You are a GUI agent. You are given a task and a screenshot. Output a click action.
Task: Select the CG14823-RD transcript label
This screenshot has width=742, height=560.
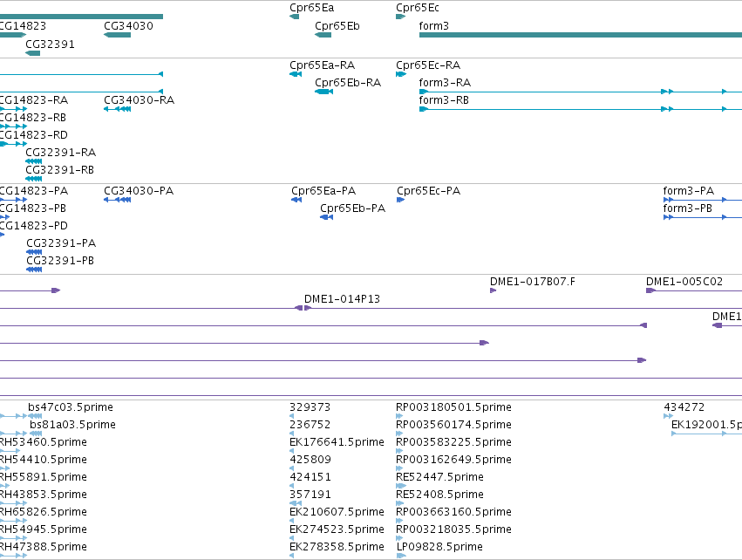click(34, 135)
